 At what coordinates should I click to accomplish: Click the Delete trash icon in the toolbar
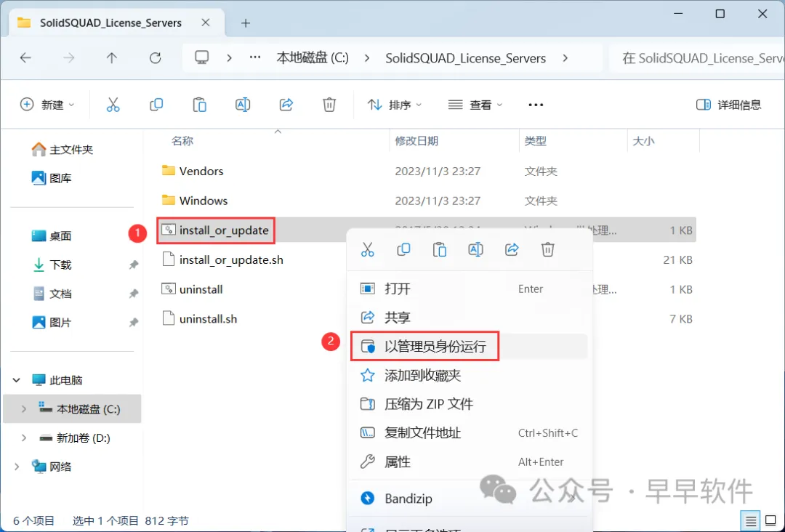[x=329, y=105]
